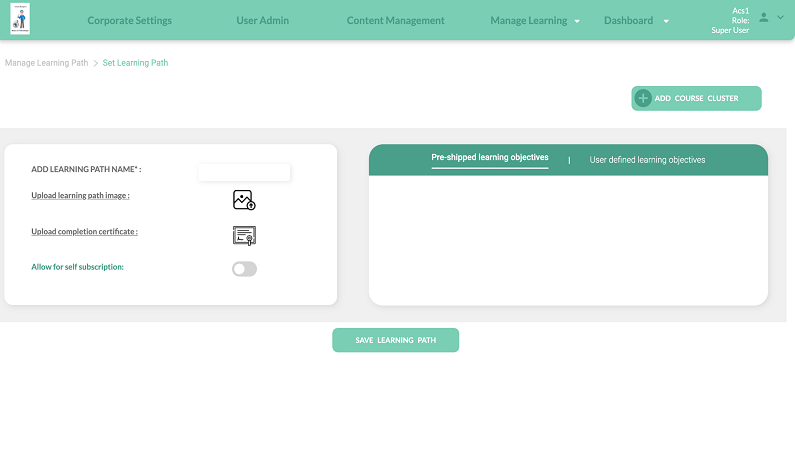Switch to Pre-shipped learning objectives tab

click(x=489, y=158)
